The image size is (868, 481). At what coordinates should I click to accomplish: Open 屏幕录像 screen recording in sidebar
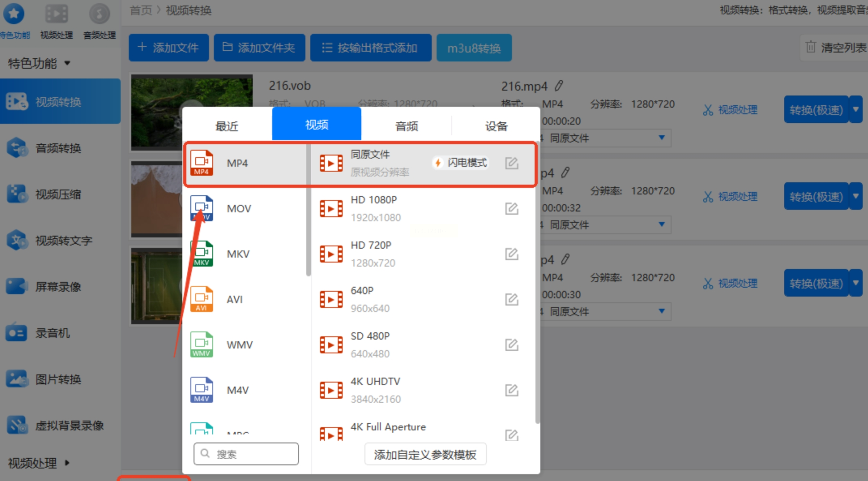[58, 287]
